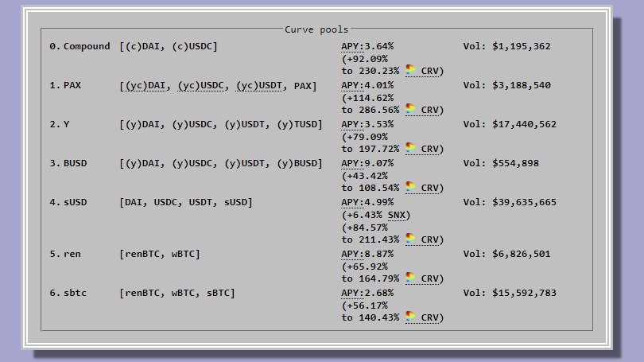The height and width of the screenshot is (362, 644).
Task: Click the Curve pools heading
Action: coord(316,29)
